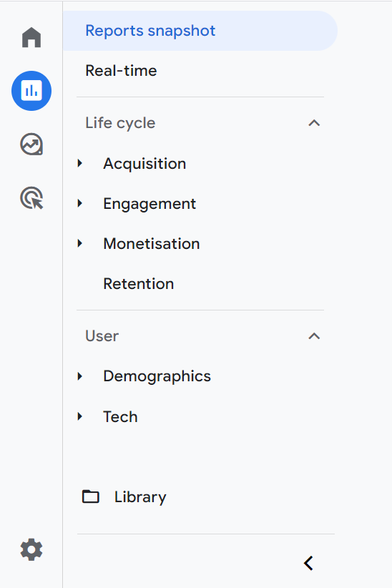392x588 pixels.
Task: Collapse the User section chevron
Action: [x=314, y=336]
